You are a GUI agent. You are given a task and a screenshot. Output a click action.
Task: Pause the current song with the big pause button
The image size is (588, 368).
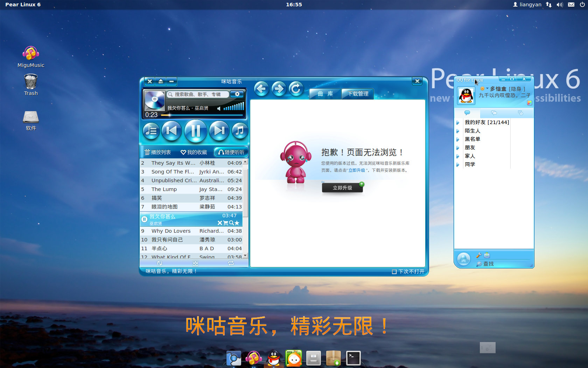(x=195, y=131)
